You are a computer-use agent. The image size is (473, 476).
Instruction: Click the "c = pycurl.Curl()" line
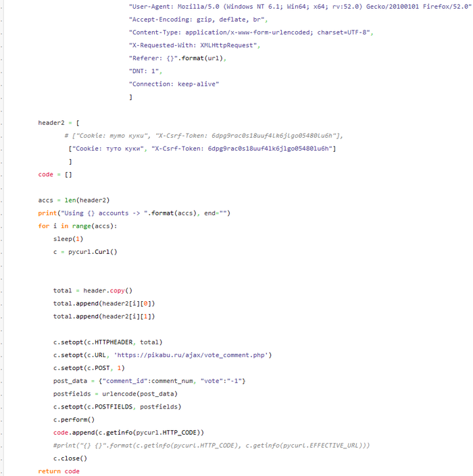pos(85,252)
